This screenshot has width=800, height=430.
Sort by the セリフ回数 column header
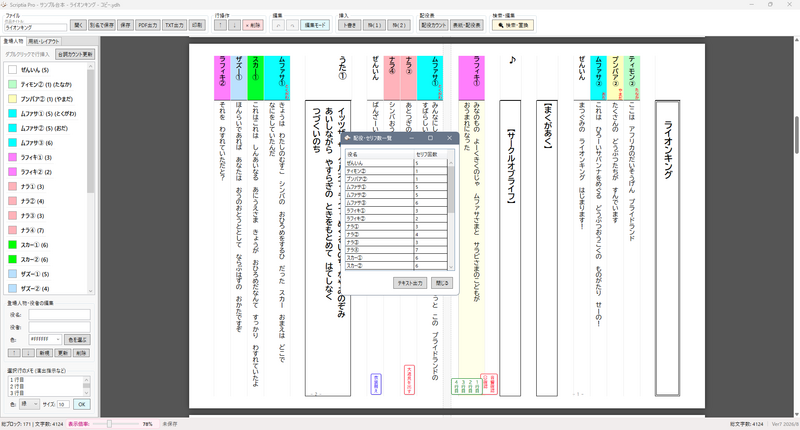430,154
